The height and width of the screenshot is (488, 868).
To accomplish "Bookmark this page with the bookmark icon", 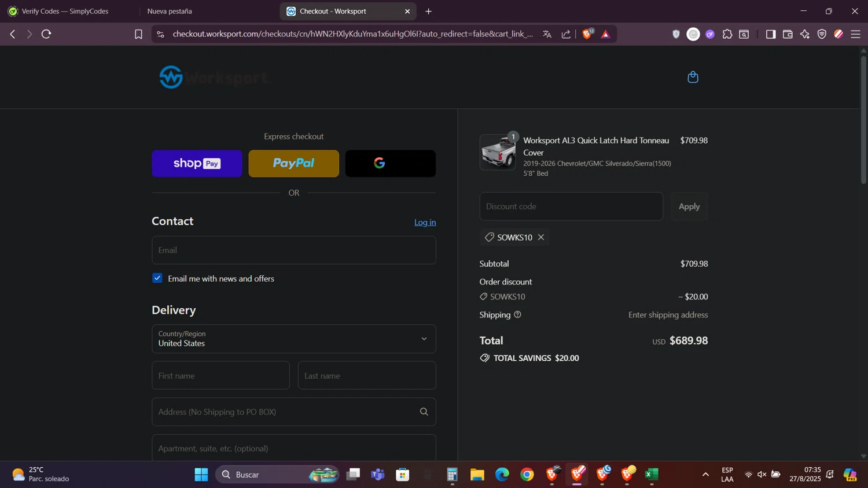I will (138, 34).
